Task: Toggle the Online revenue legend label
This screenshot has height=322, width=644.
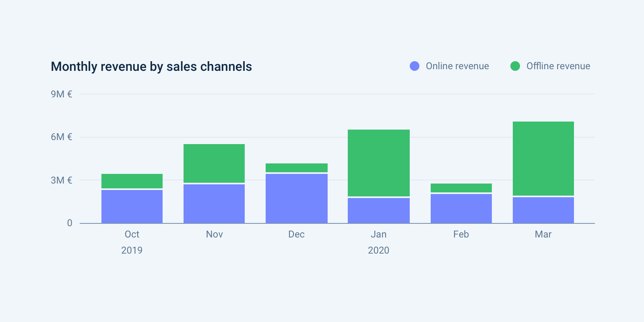Action: [457, 66]
